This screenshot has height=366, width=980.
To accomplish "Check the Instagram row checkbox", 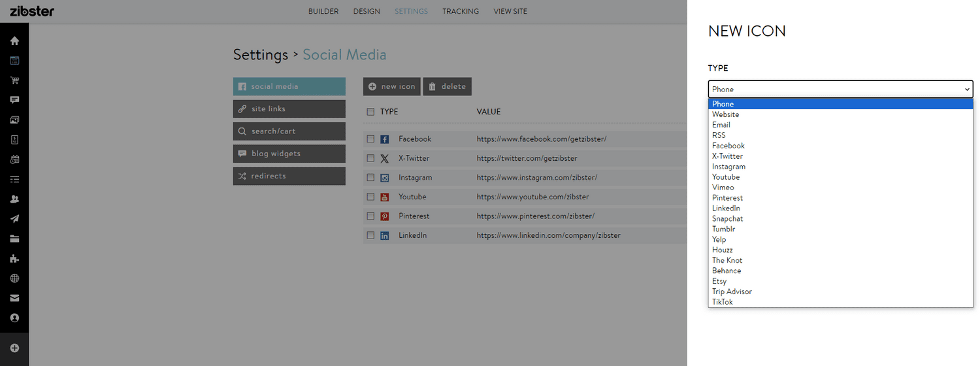I will (x=370, y=178).
